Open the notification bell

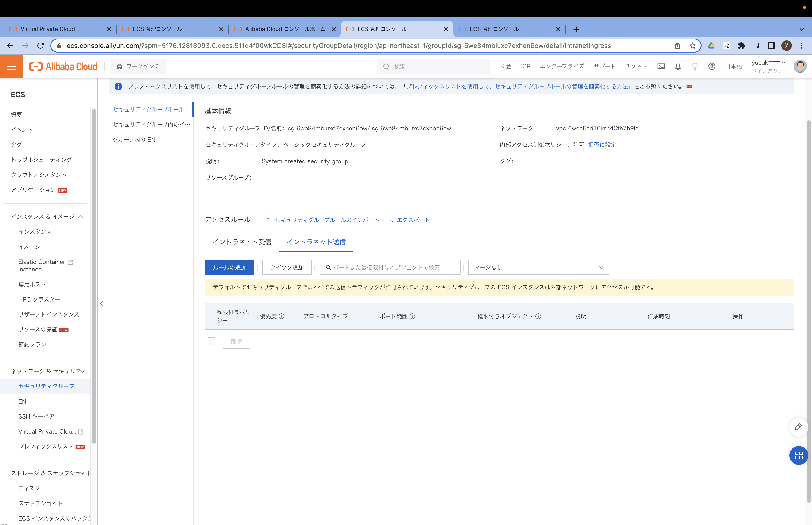[678, 66]
